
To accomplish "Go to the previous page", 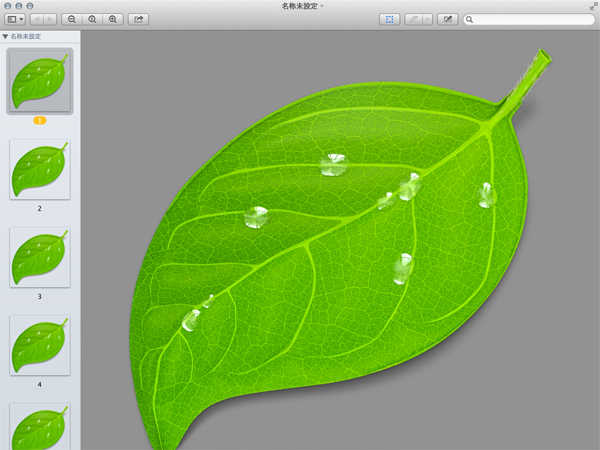I will tap(37, 19).
